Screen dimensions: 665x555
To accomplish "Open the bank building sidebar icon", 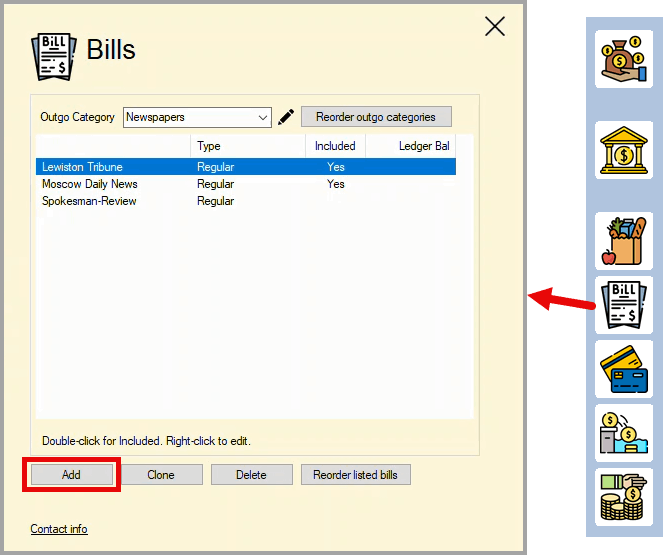I will [623, 150].
